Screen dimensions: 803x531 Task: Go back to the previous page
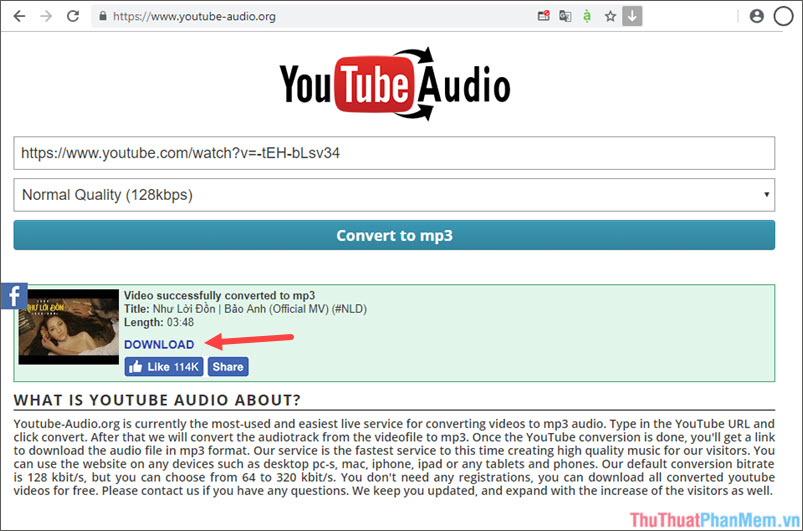[19, 16]
